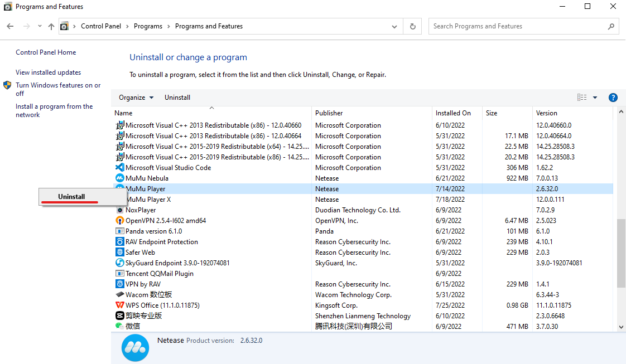Sort list by Publisher column header

click(372, 113)
